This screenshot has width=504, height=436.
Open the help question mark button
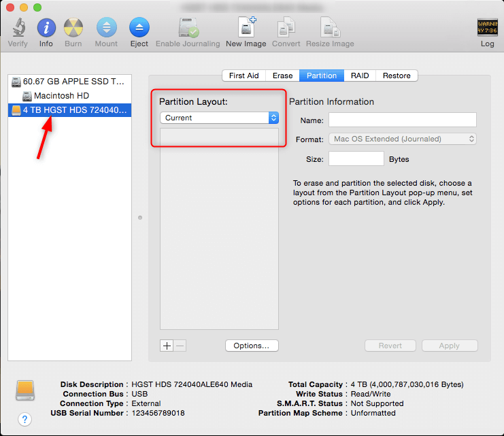[25, 419]
